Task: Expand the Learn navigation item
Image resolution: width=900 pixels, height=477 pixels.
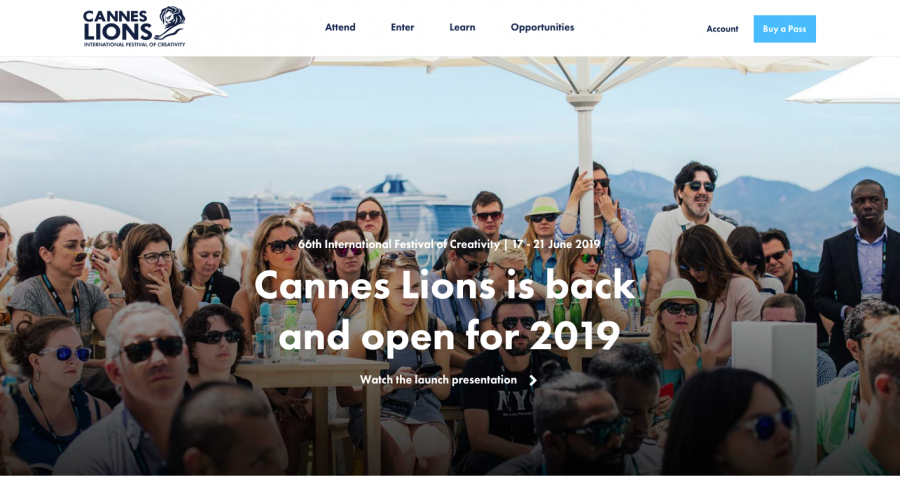Action: pyautogui.click(x=462, y=27)
